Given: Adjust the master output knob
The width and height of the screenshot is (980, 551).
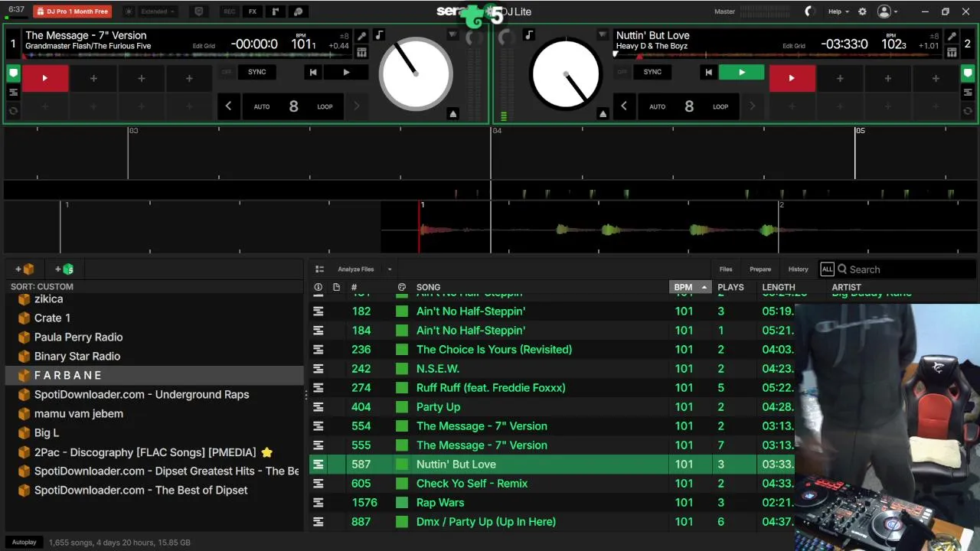Looking at the screenshot, I should click(x=810, y=11).
